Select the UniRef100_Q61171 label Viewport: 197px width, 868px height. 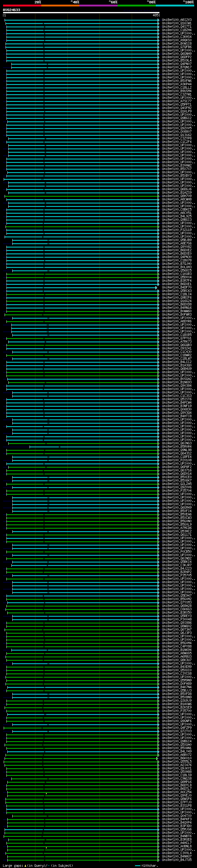(177, 535)
